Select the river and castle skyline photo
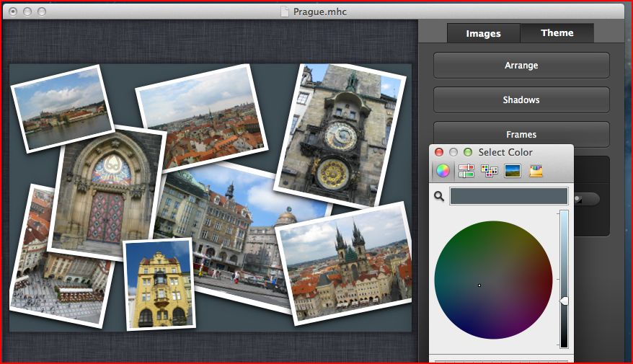Image resolution: width=633 pixels, height=364 pixels. point(63,108)
